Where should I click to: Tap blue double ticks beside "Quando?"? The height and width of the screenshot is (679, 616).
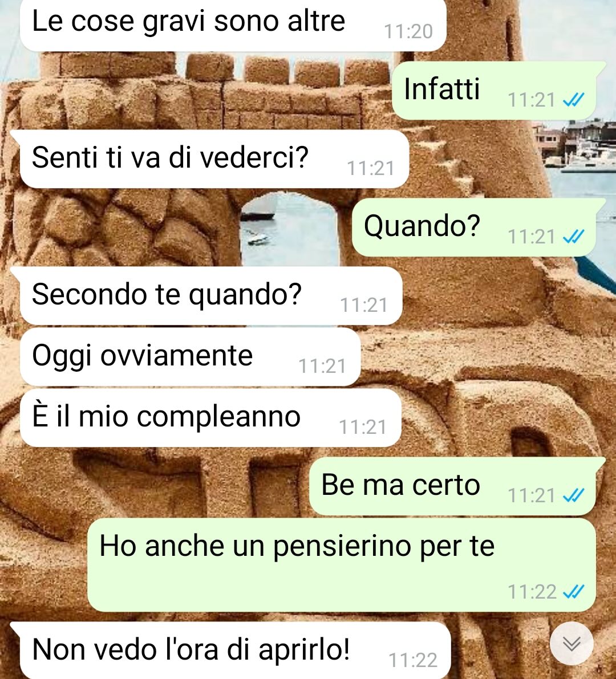click(574, 237)
